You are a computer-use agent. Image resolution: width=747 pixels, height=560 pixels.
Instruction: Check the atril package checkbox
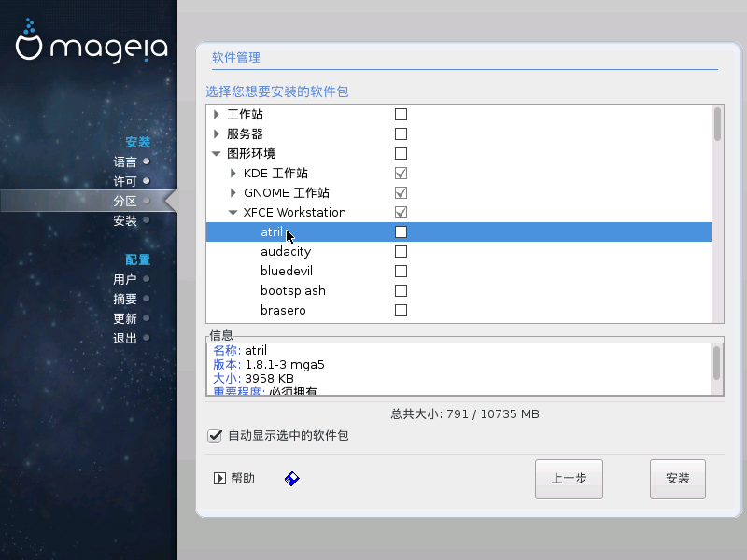pos(402,231)
